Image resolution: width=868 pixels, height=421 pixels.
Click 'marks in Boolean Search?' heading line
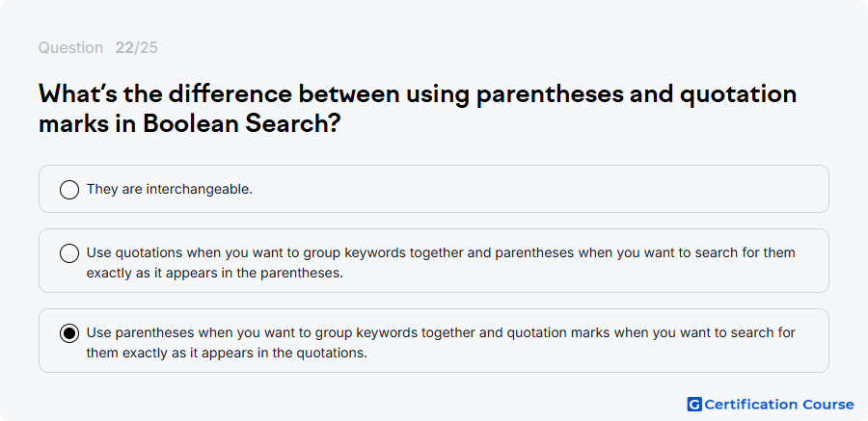point(189,124)
